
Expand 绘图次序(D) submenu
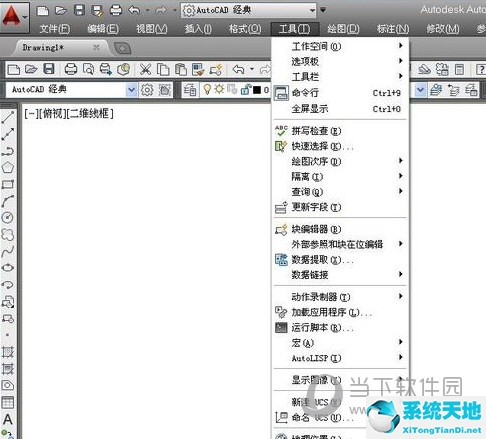[x=340, y=161]
